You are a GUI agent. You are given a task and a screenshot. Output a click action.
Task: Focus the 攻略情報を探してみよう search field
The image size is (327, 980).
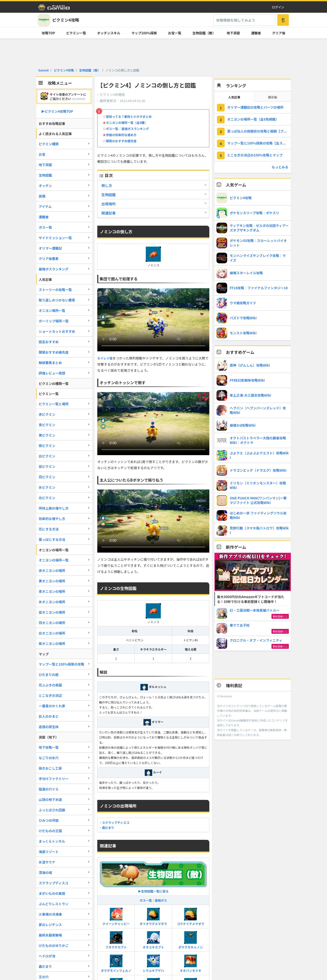pos(244,20)
